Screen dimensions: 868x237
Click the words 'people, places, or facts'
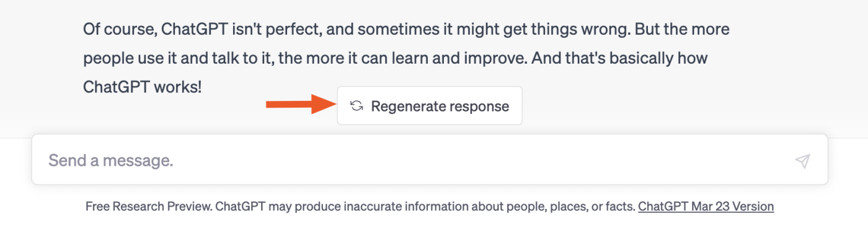(x=575, y=206)
